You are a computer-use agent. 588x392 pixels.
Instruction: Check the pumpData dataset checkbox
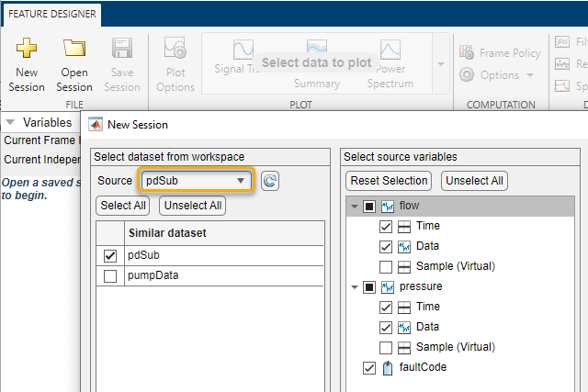point(111,275)
